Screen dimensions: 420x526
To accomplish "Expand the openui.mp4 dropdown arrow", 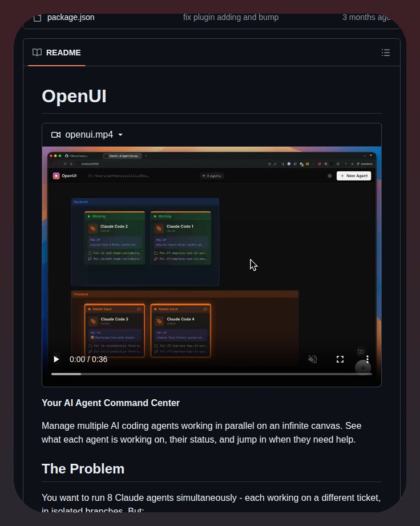I will [120, 135].
